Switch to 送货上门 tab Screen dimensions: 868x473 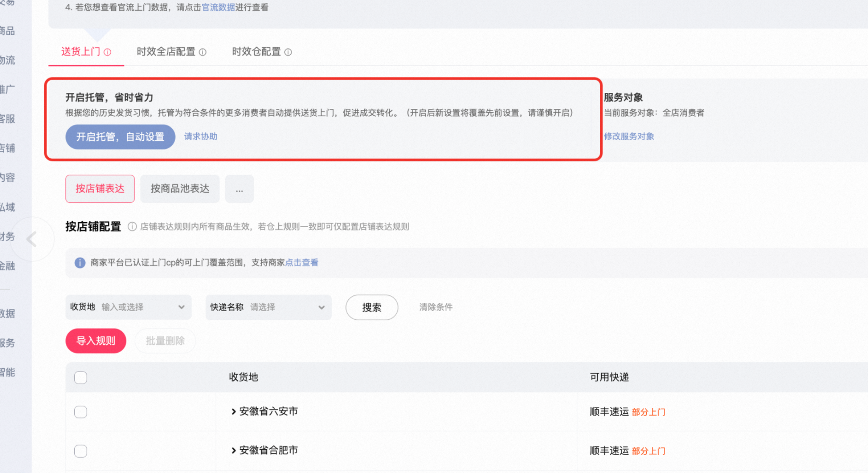[81, 52]
